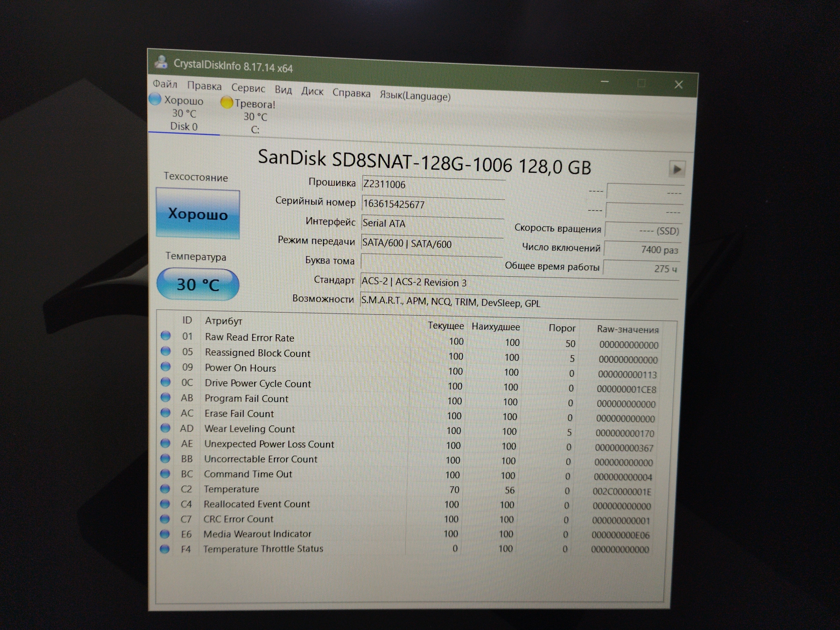Click the Общее время работы value 275 ч
This screenshot has height=630, width=840.
click(x=642, y=268)
